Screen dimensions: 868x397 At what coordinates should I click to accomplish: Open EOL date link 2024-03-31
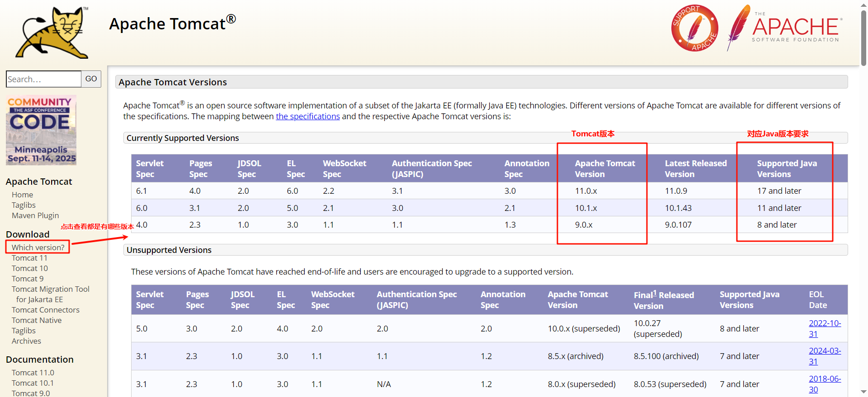coord(825,356)
